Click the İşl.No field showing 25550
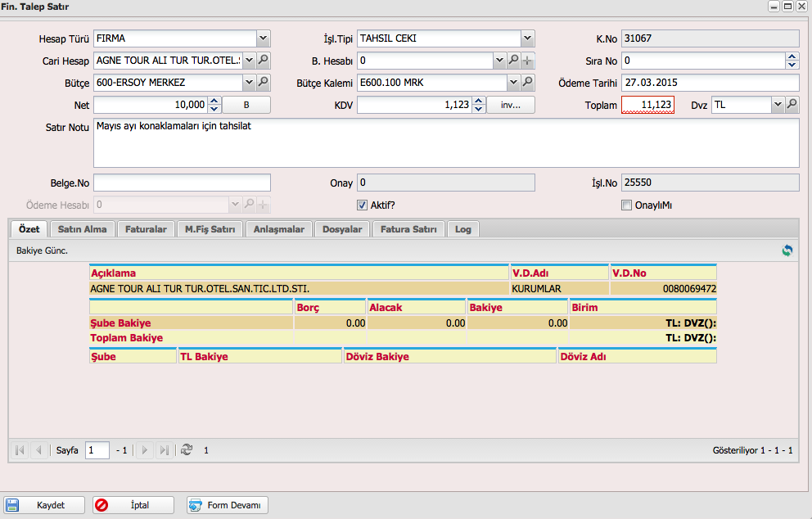 point(710,183)
